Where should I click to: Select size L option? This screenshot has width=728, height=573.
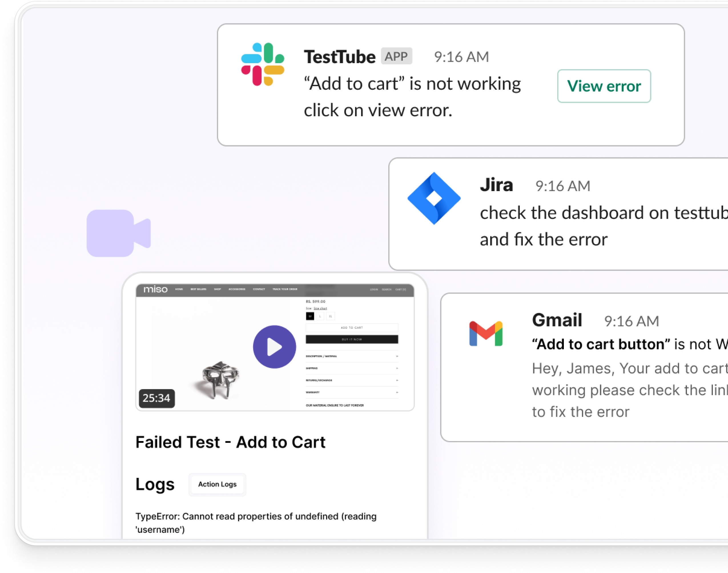[x=320, y=316]
